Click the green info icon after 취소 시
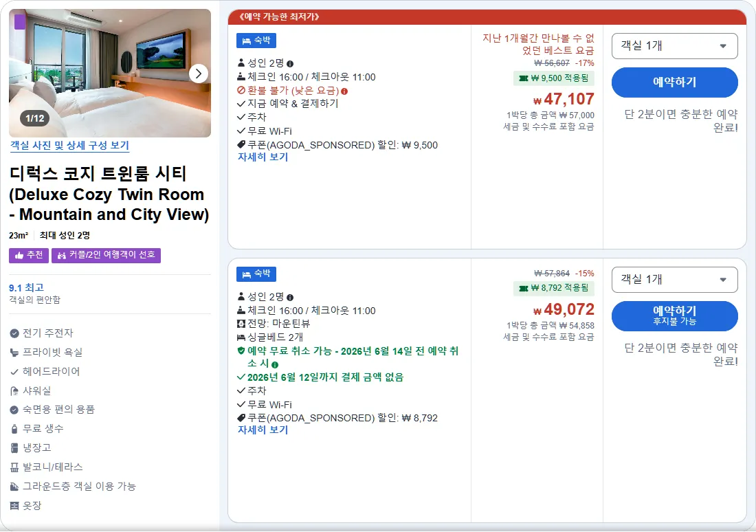The width and height of the screenshot is (756, 532). click(x=275, y=365)
